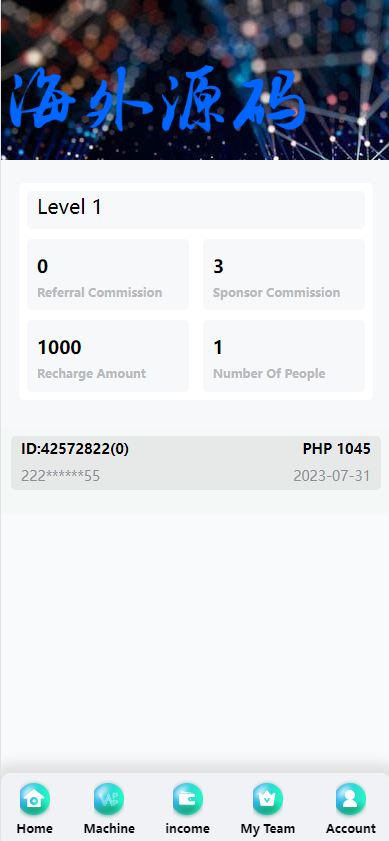Select the My Team tab label

coord(268,829)
